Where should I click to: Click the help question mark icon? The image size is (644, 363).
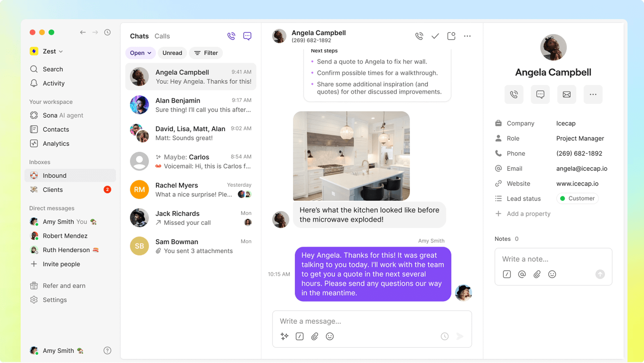point(107,350)
